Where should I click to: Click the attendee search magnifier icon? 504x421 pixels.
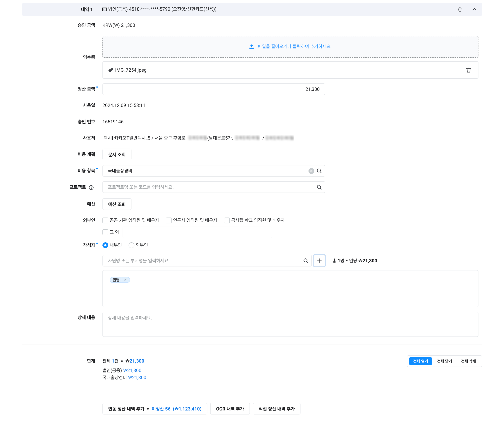point(306,261)
